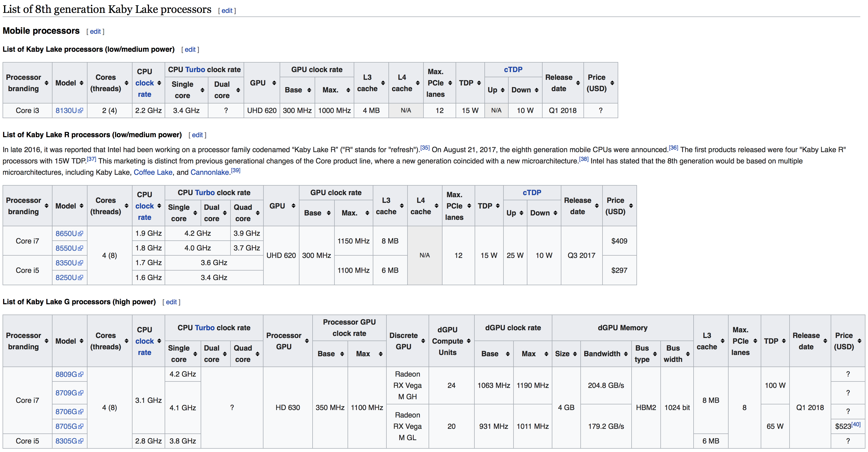Sort Kaby Lake G table by Bus width

[688, 354]
